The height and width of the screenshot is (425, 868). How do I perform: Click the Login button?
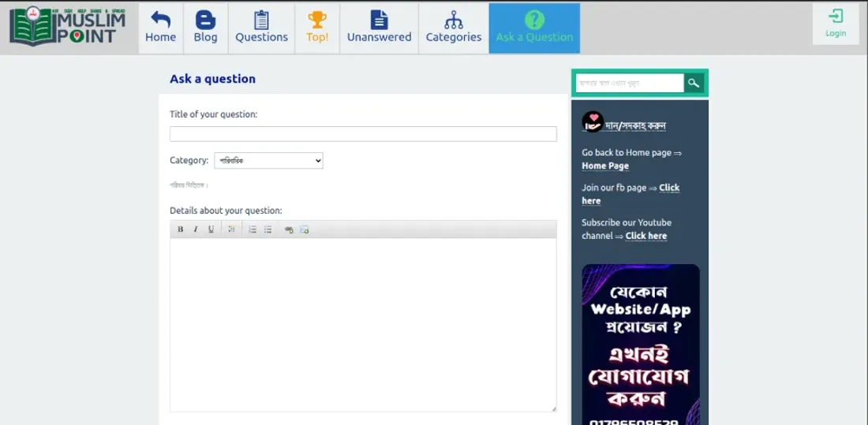pyautogui.click(x=836, y=24)
